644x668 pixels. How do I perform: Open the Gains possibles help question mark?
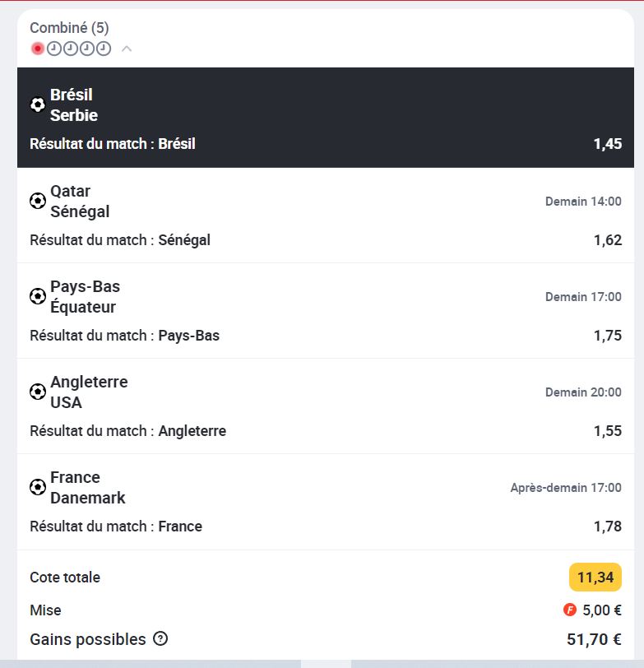(160, 638)
